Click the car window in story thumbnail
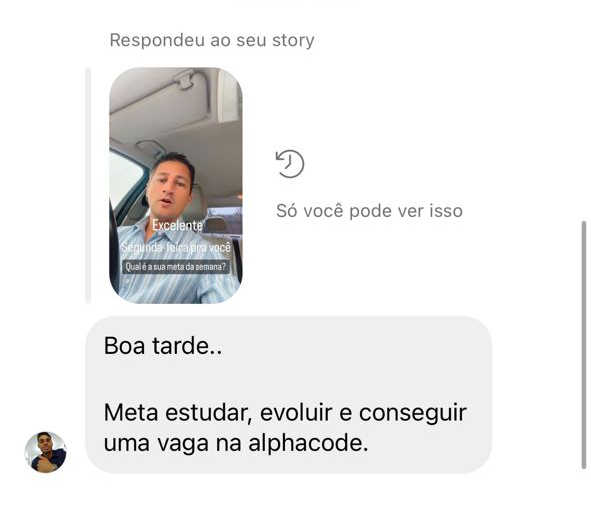This screenshot has width=591, height=507. click(124, 177)
